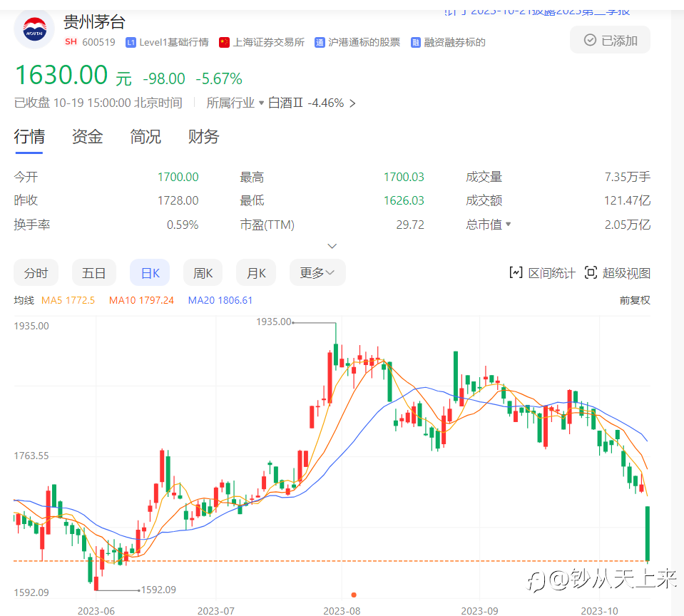
Task: Click the stock price 1630.00
Action: pos(61,75)
